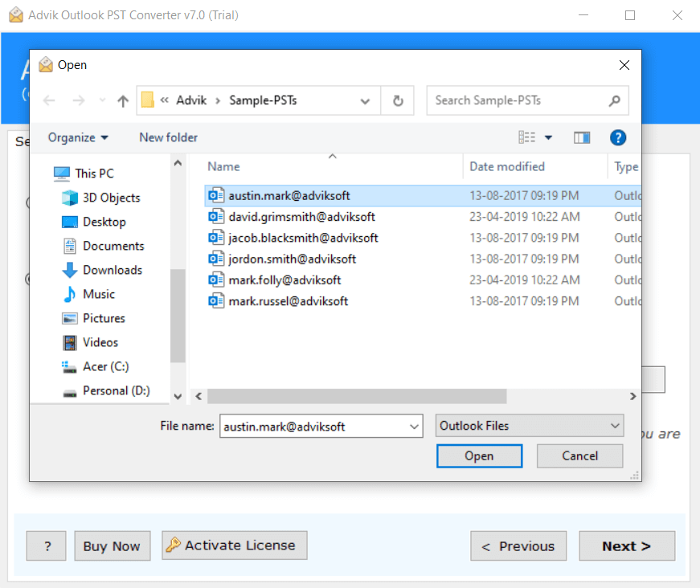Click Activate License button
This screenshot has height=588, width=700.
coord(235,545)
